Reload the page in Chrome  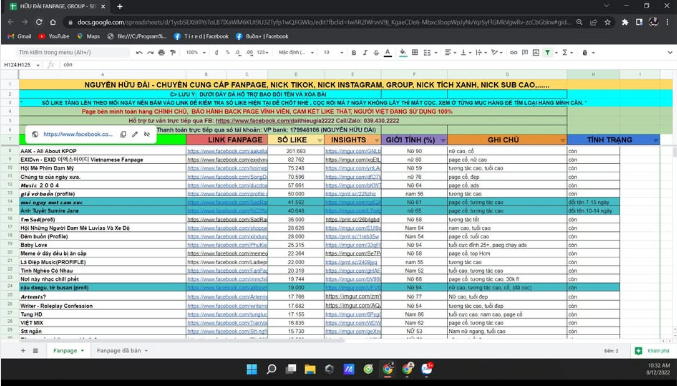point(39,22)
